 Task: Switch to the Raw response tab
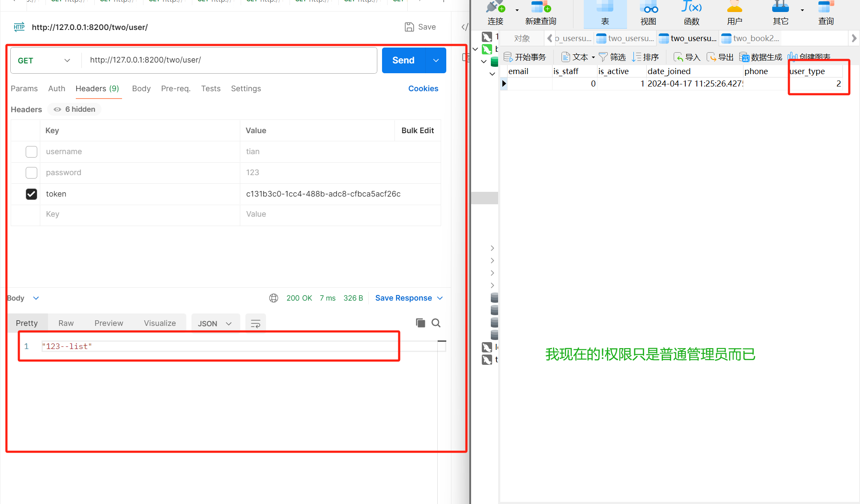point(66,323)
